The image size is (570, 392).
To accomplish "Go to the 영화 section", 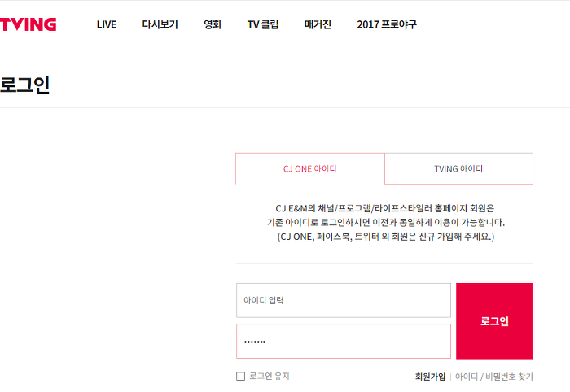I will click(213, 24).
